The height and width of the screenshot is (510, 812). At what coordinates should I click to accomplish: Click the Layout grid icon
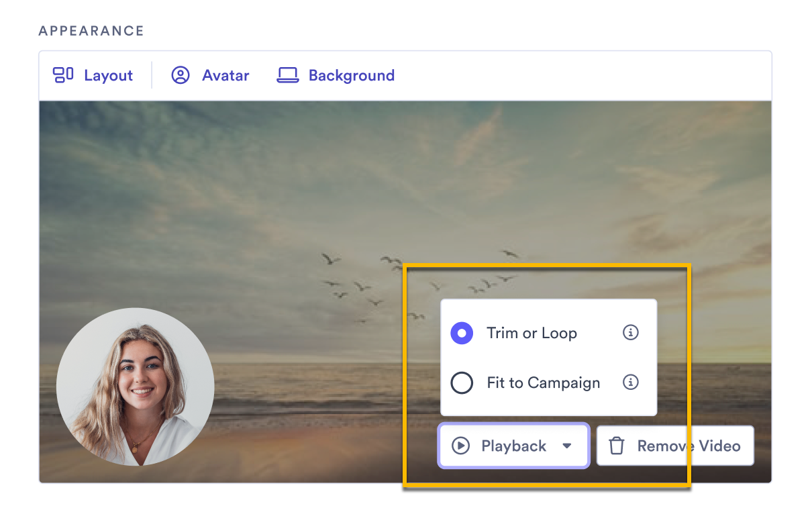point(62,75)
